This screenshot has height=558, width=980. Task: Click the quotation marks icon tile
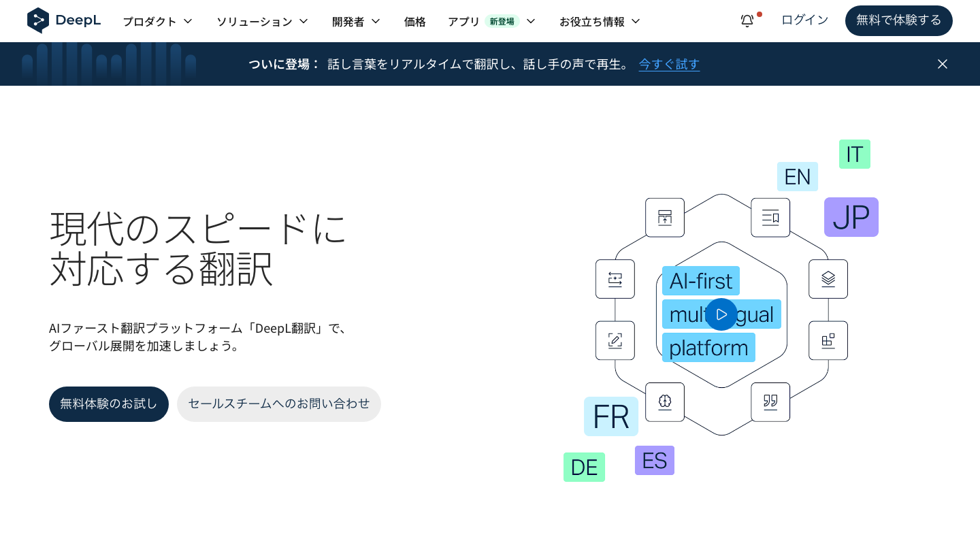point(770,402)
